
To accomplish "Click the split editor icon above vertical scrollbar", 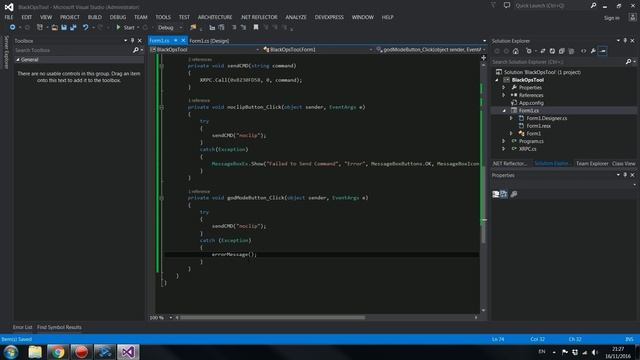I will pyautogui.click(x=483, y=58).
